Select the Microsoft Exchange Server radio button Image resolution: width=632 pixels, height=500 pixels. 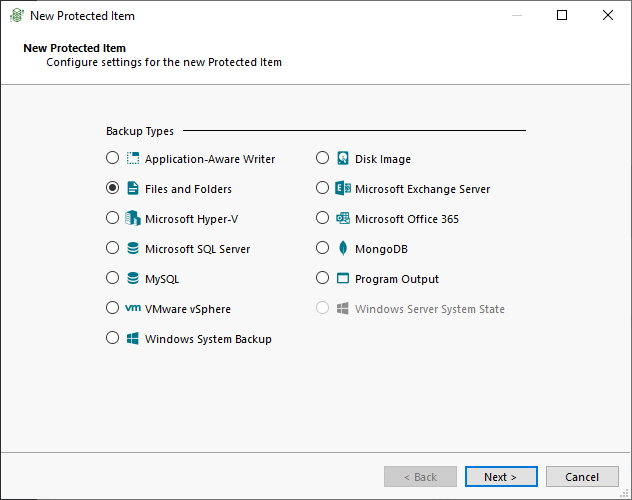pos(322,188)
